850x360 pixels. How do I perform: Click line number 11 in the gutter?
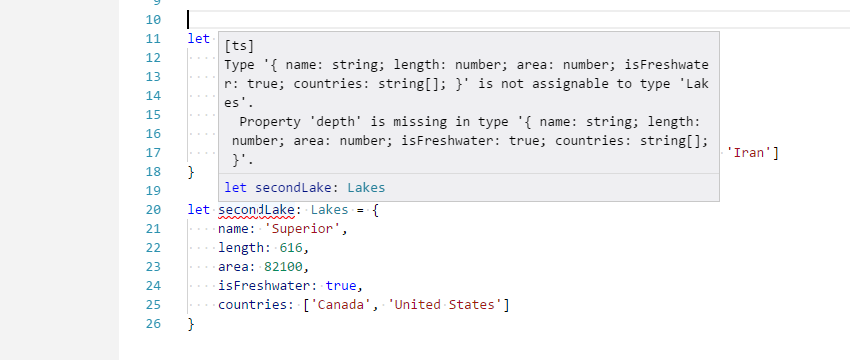(153, 38)
